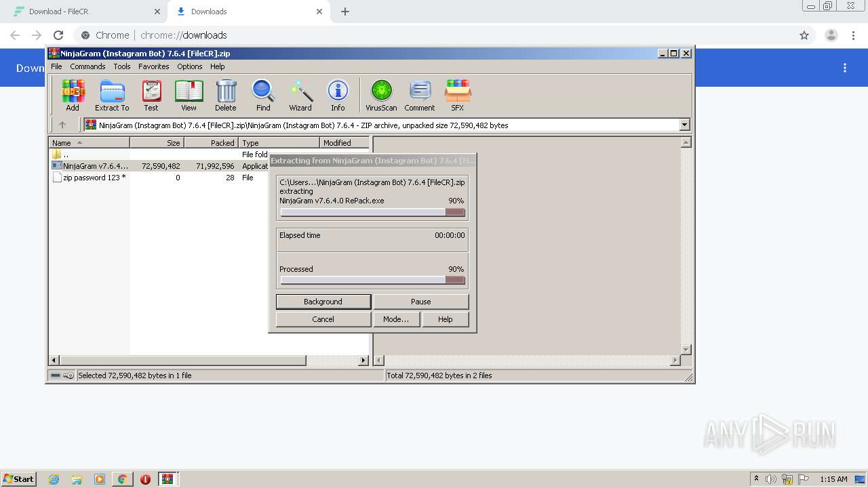Click the Processed progress bar

tap(373, 280)
